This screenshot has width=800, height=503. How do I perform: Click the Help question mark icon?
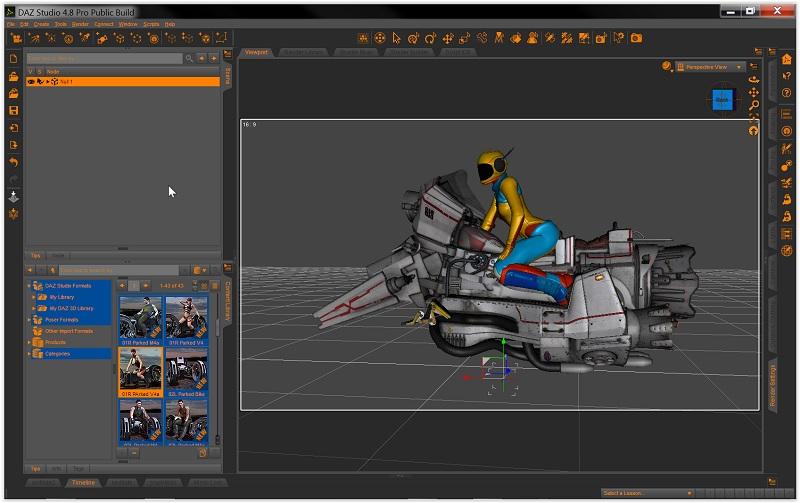pyautogui.click(x=787, y=93)
